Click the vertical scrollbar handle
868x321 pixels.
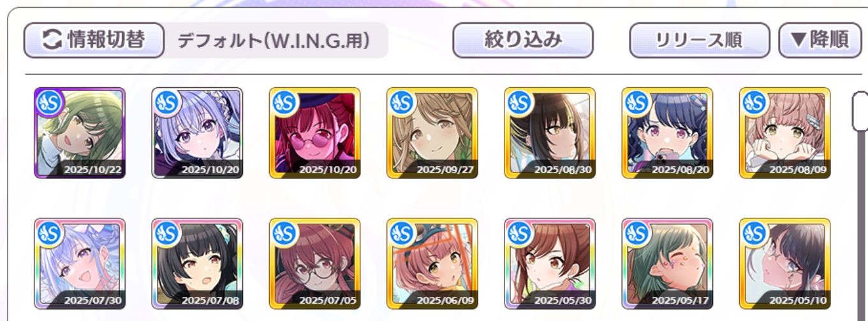coord(860,111)
